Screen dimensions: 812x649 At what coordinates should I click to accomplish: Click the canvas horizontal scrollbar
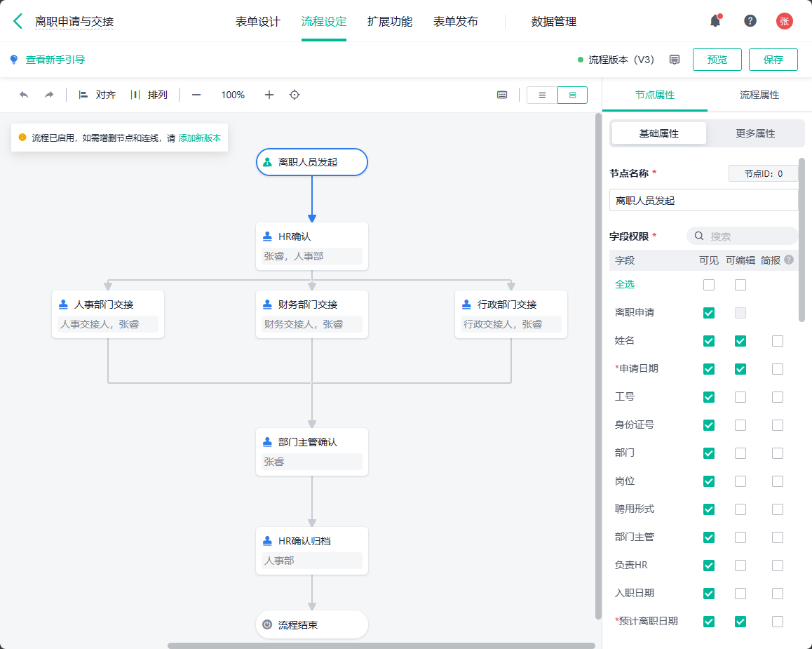click(381, 645)
